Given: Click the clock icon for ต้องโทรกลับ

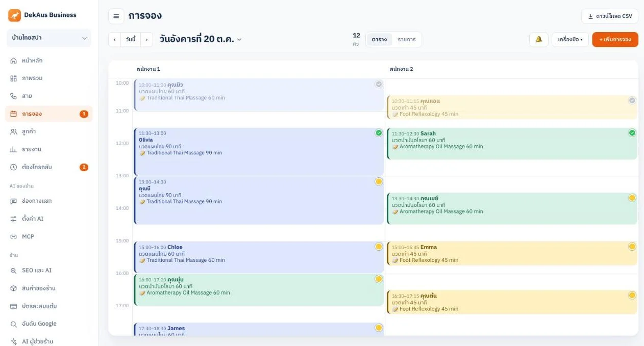Looking at the screenshot, I should (x=14, y=167).
